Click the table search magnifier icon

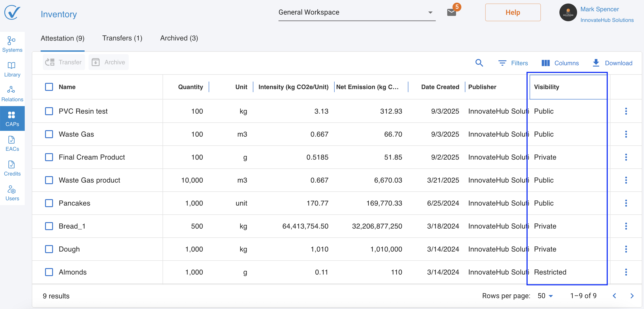click(x=479, y=63)
